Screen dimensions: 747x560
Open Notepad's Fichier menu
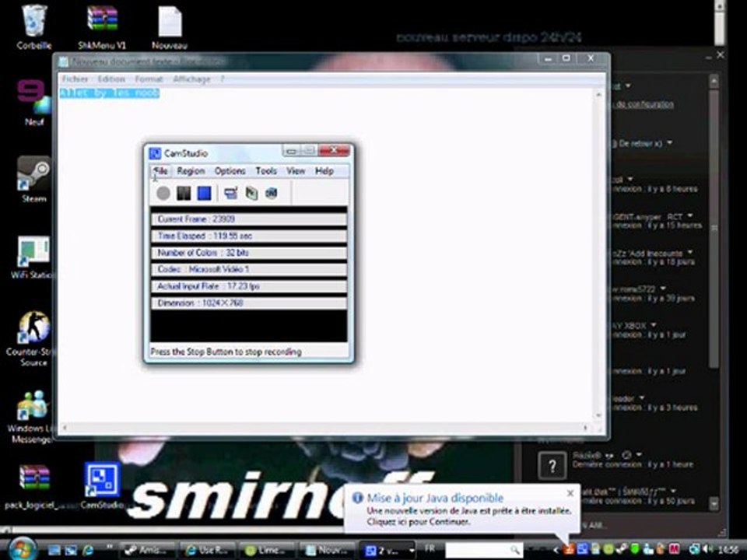coord(75,79)
